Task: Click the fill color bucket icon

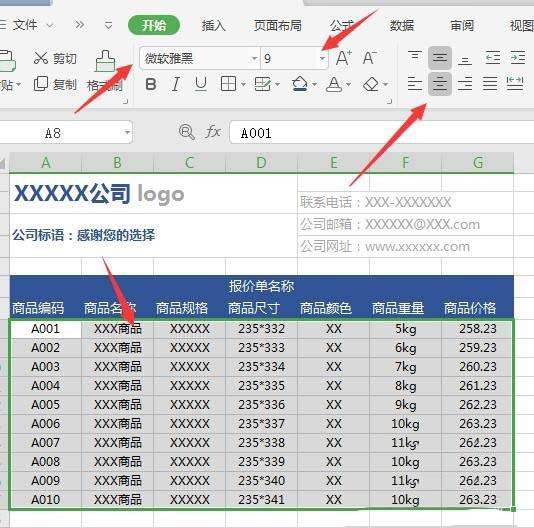Action: 300,84
